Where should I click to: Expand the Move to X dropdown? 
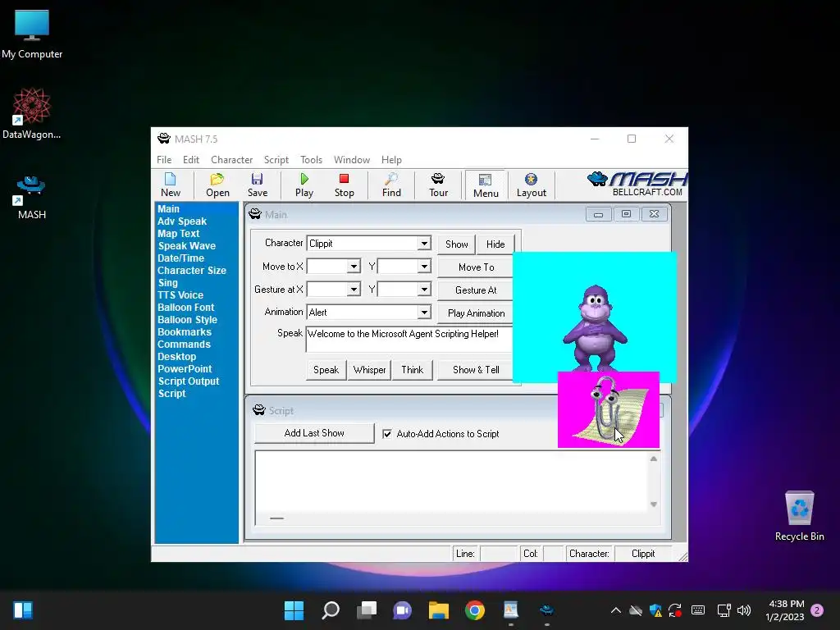(354, 267)
